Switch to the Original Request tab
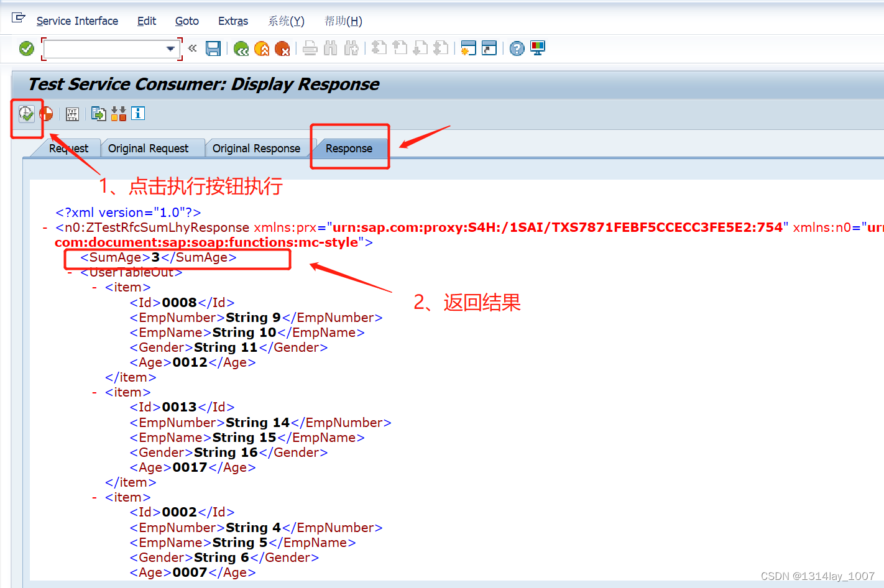The image size is (884, 588). 148,149
